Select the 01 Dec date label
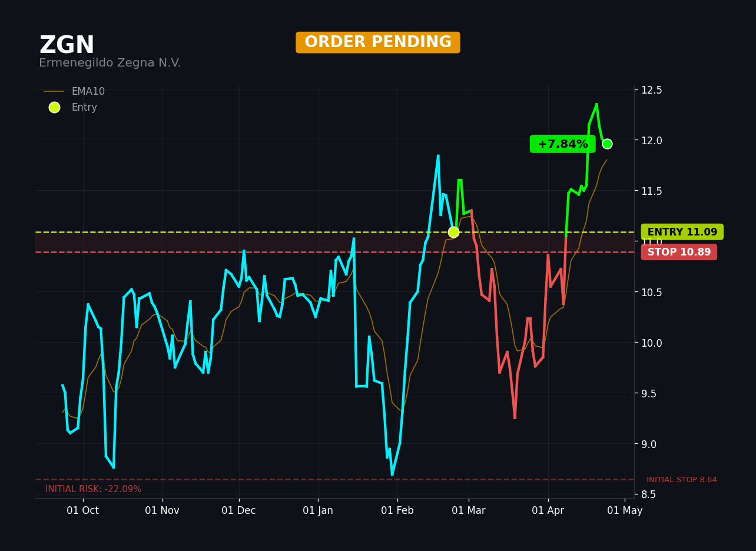This screenshot has height=551, width=756. point(238,510)
